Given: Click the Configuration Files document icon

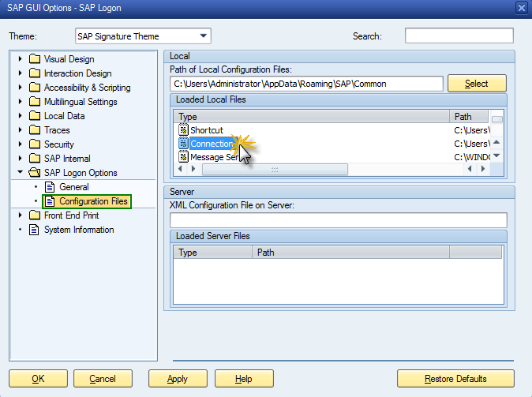Looking at the screenshot, I should tap(50, 201).
